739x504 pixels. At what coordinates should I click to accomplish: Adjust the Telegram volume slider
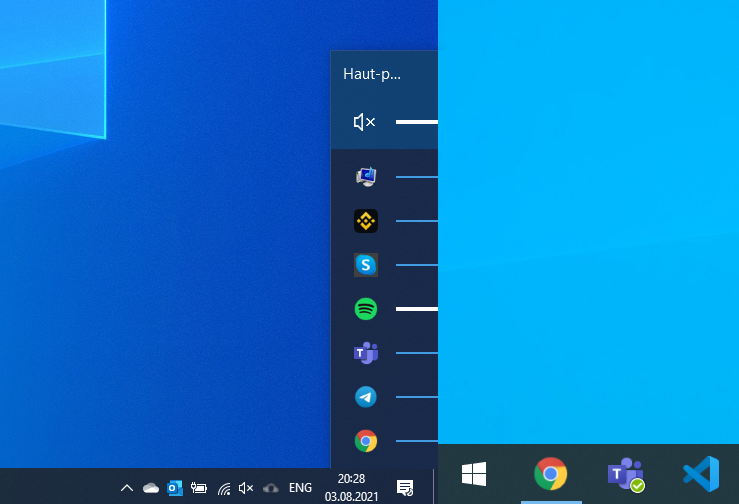click(x=417, y=397)
